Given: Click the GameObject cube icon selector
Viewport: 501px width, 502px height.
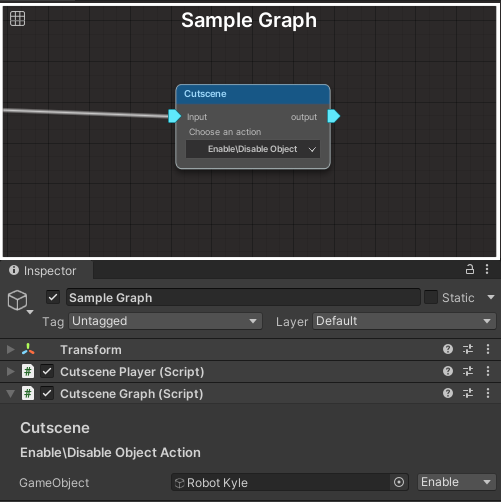Looking at the screenshot, I should [x=20, y=302].
